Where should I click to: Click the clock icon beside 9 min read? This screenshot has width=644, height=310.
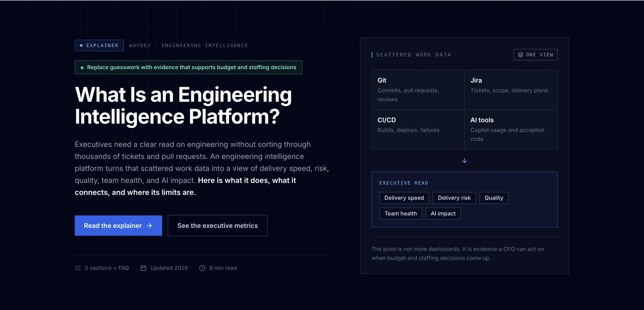tap(202, 268)
